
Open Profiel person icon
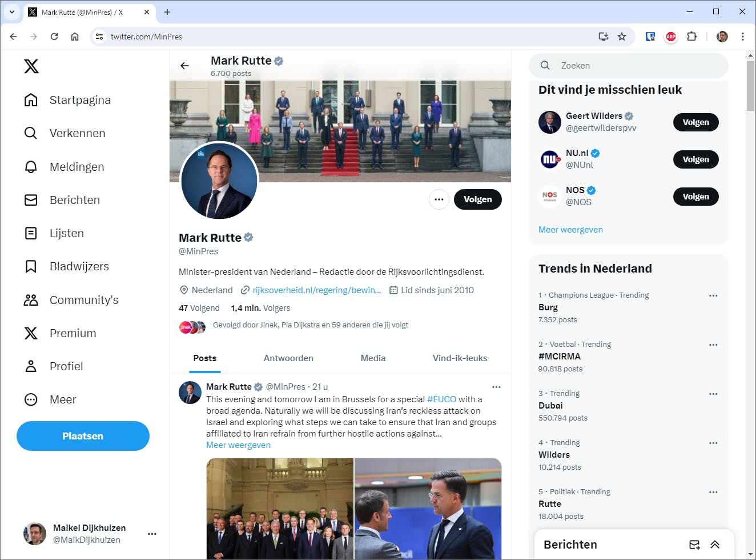coord(31,366)
